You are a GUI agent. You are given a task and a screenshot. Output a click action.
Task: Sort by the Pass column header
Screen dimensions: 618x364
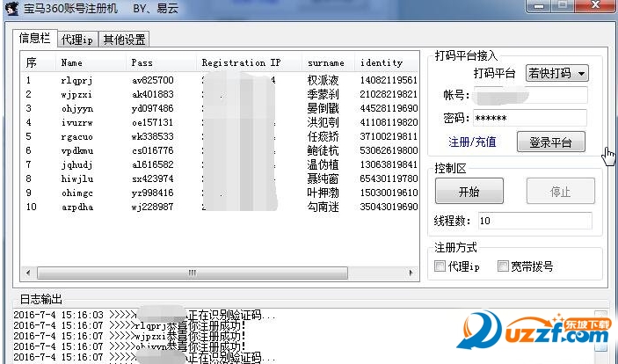pos(162,62)
